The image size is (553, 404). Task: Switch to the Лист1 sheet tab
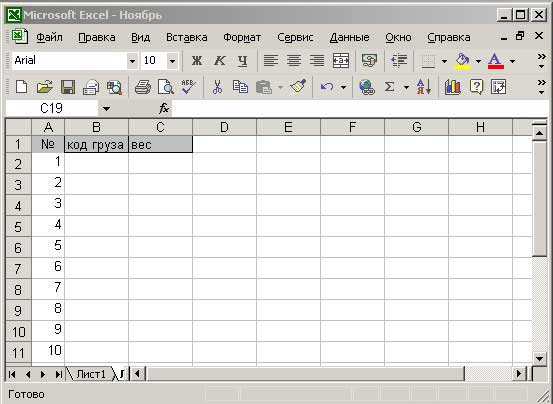point(91,374)
